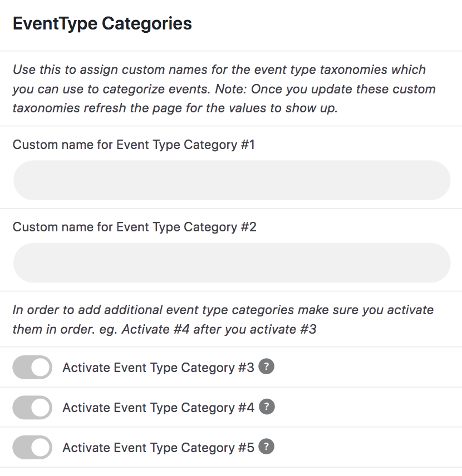Activate the Event Type Category #5 toggle
462x476 pixels.
click(x=32, y=448)
